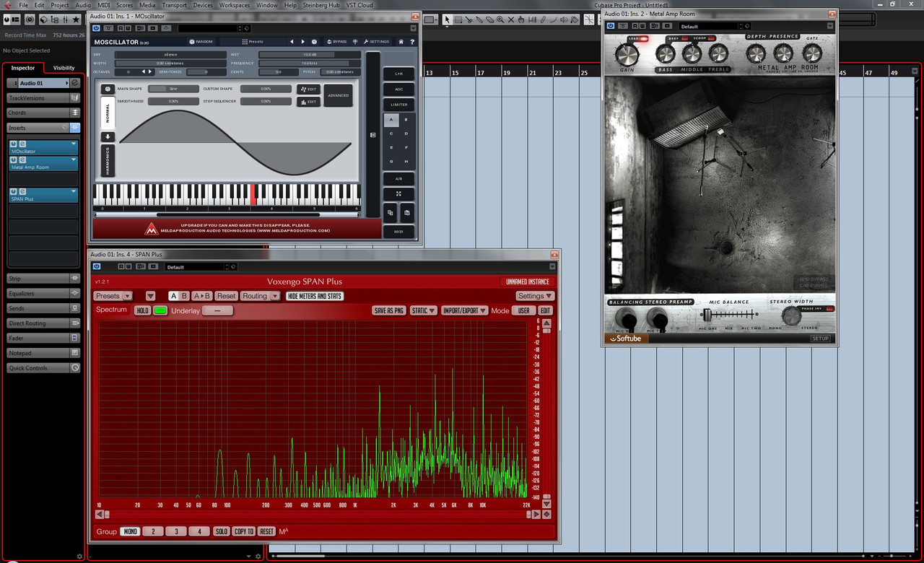Click COPY TO in SPAN Plus group bar
This screenshot has width=924, height=563.
pos(244,531)
